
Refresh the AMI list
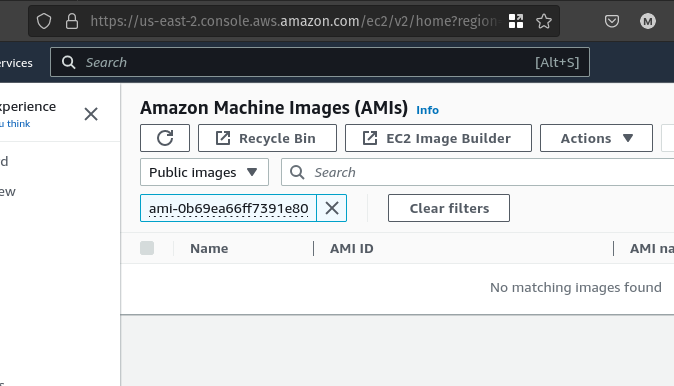(x=165, y=138)
